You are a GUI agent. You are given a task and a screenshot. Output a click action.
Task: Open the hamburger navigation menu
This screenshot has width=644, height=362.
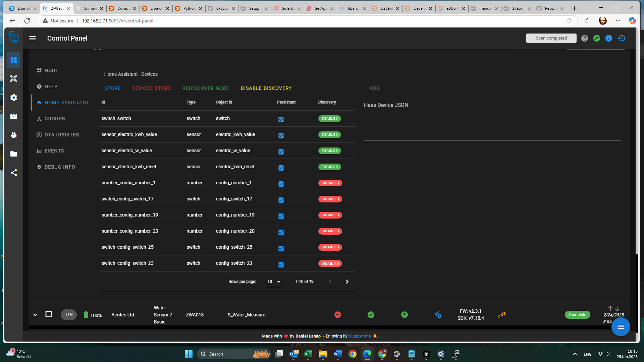click(x=33, y=38)
